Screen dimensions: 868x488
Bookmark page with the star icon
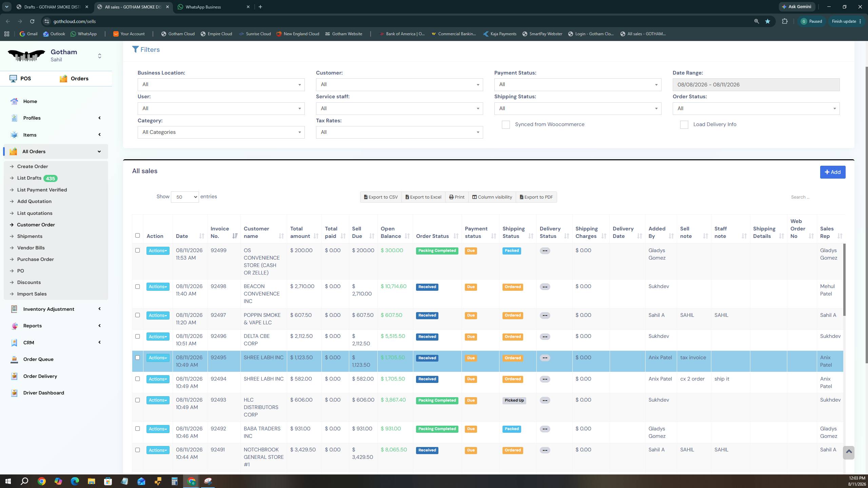768,21
